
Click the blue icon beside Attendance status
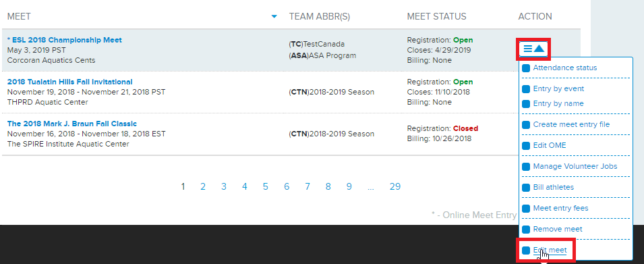tap(526, 68)
